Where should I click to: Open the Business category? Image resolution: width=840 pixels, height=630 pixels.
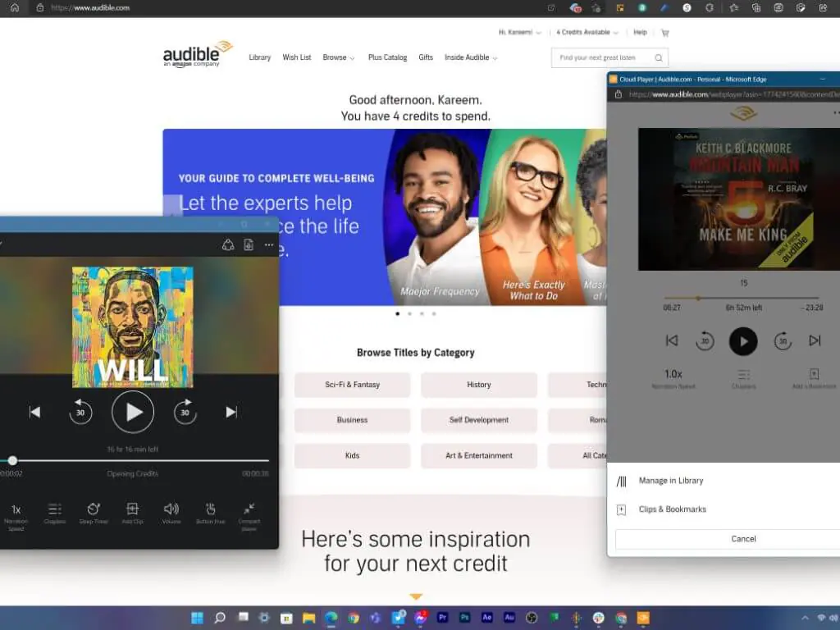(x=352, y=420)
